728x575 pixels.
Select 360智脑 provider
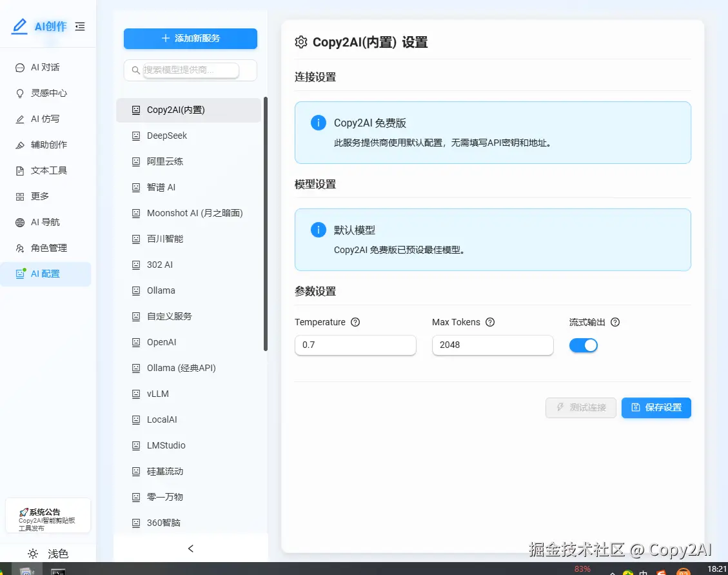coord(188,523)
